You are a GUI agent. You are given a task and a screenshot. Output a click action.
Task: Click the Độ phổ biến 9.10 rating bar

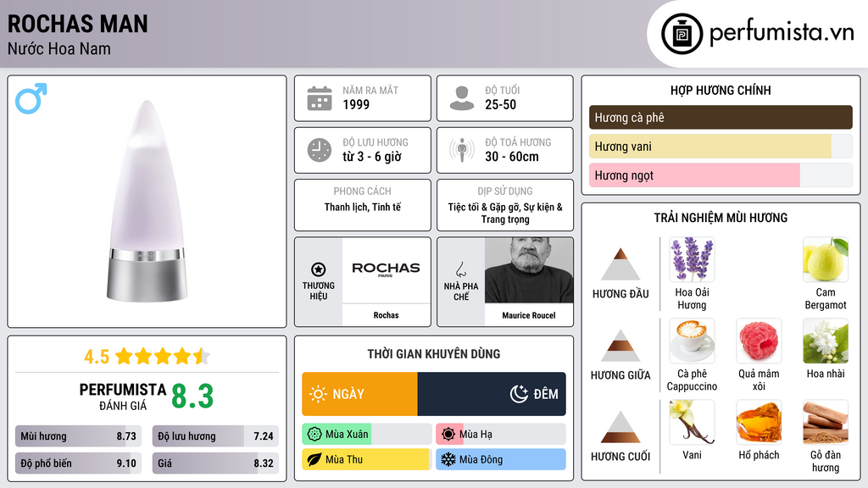(79, 463)
